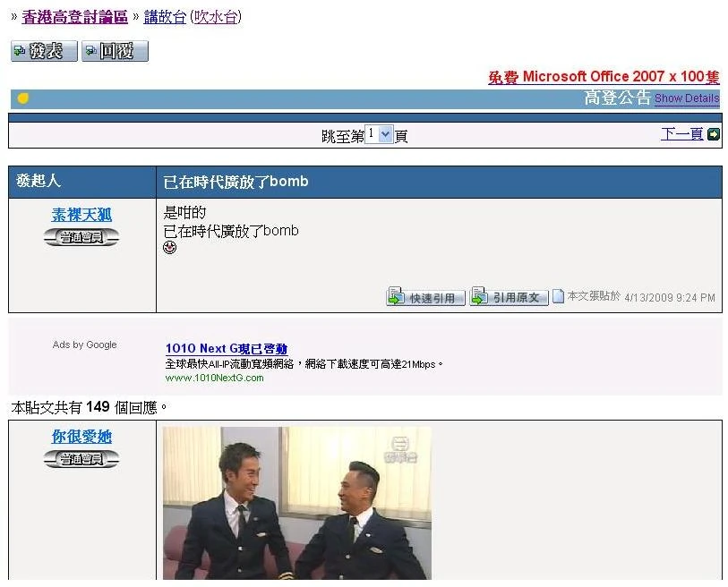The height and width of the screenshot is (587, 728).
Task: Go to next page via 下一頁 link
Action: point(681,134)
